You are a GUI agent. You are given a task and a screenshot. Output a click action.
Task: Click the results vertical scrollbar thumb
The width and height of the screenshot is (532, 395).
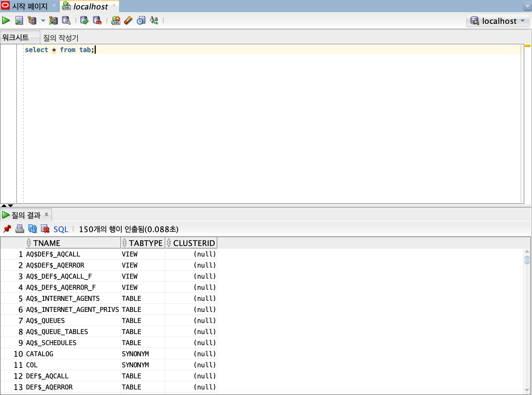[527, 260]
